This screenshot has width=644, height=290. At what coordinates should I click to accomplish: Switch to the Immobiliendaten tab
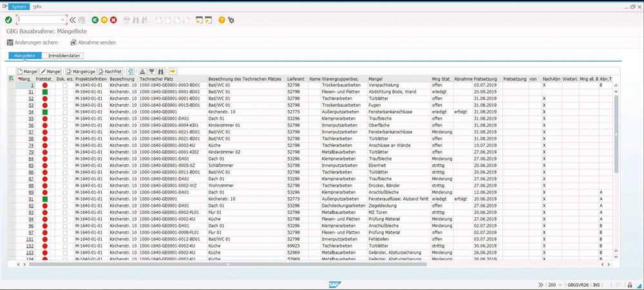click(x=65, y=56)
